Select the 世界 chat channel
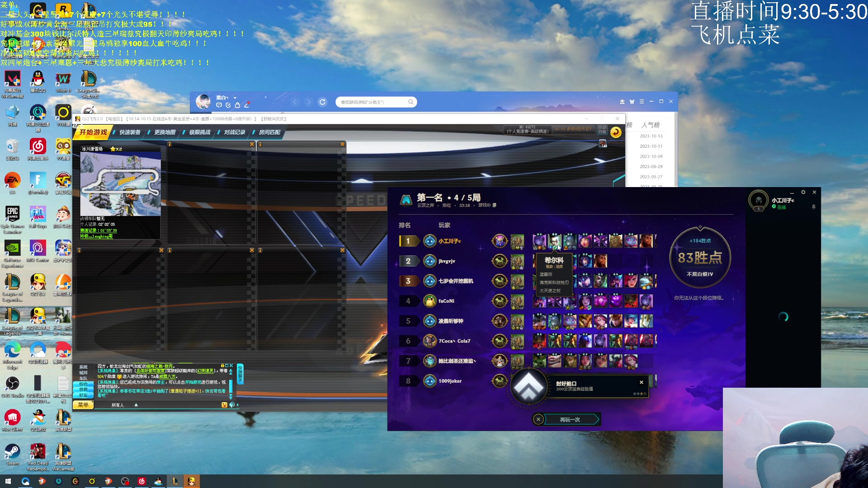Viewport: 868px width, 488px height. coord(84,389)
